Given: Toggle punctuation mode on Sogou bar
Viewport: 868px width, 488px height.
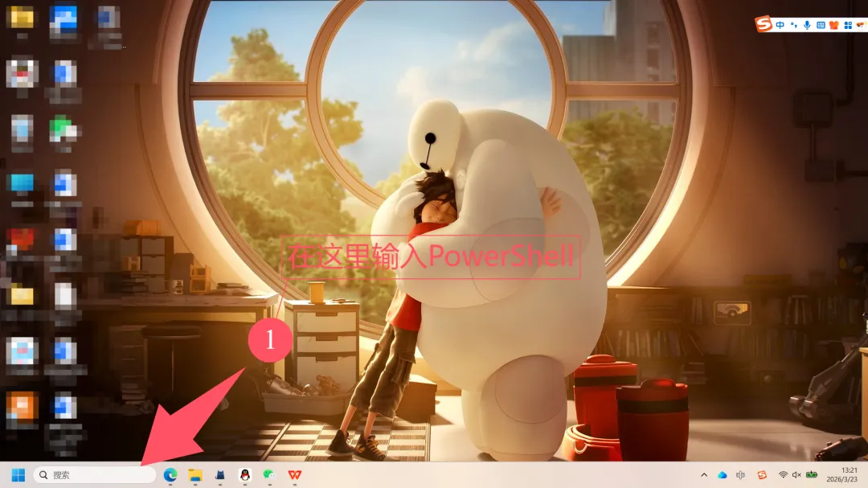Looking at the screenshot, I should click(x=794, y=25).
